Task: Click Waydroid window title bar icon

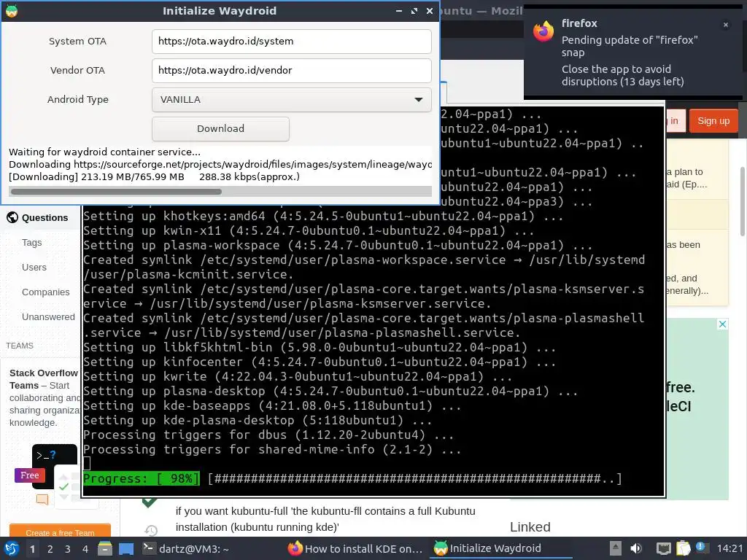Action: [12, 10]
